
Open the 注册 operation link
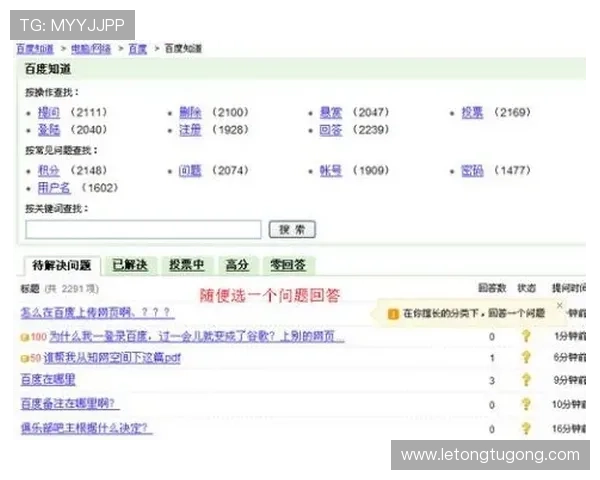[x=190, y=130]
